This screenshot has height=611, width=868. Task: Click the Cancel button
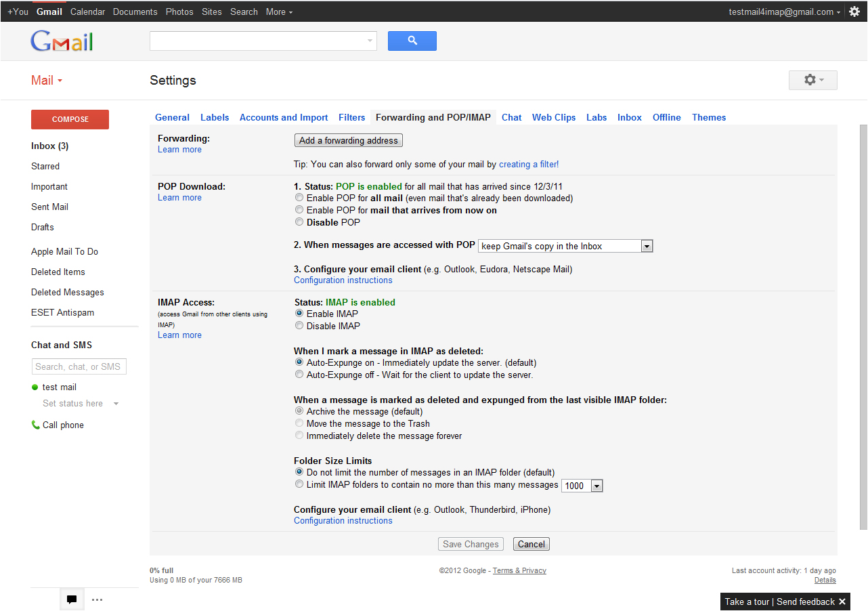click(x=531, y=544)
